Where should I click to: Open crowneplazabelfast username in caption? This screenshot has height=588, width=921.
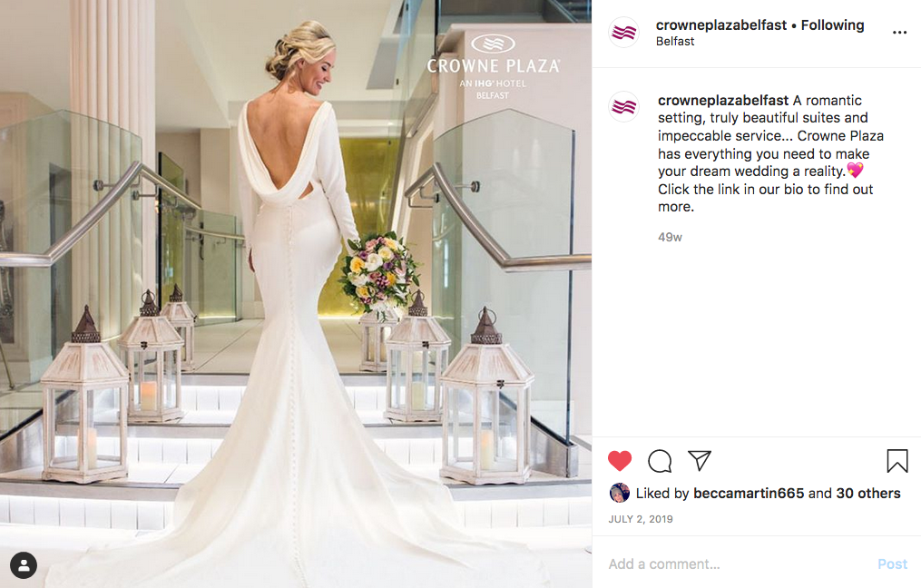pyautogui.click(x=723, y=101)
